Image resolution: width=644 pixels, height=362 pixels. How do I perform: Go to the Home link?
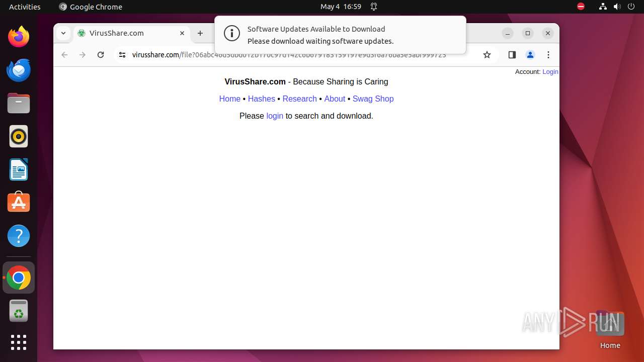[x=230, y=99]
